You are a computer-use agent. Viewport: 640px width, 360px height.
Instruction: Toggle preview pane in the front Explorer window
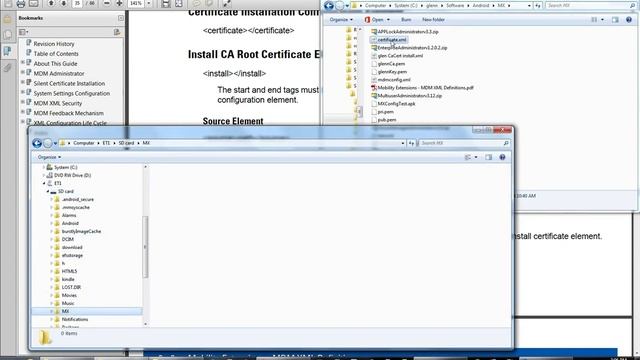pos(489,157)
